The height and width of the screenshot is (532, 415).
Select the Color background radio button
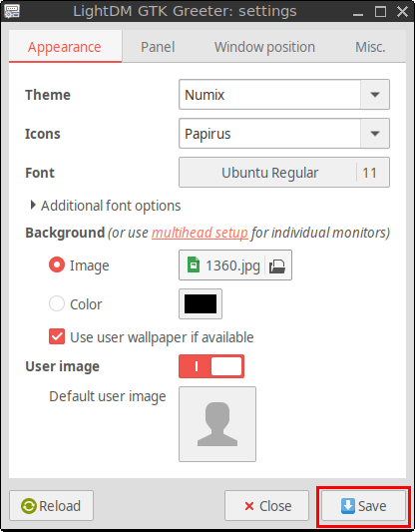(57, 303)
